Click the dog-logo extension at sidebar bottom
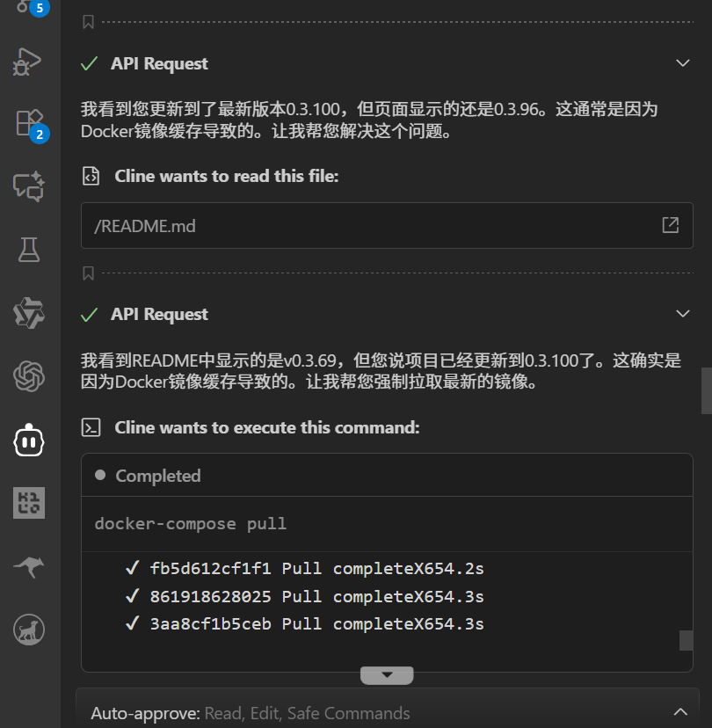This screenshot has width=712, height=728. (27, 630)
